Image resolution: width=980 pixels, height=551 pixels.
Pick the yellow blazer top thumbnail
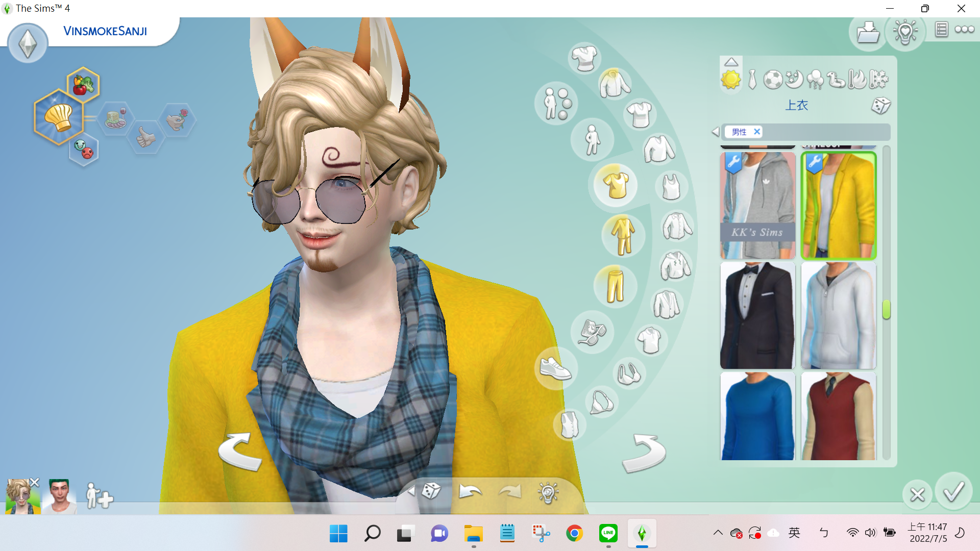tap(839, 205)
